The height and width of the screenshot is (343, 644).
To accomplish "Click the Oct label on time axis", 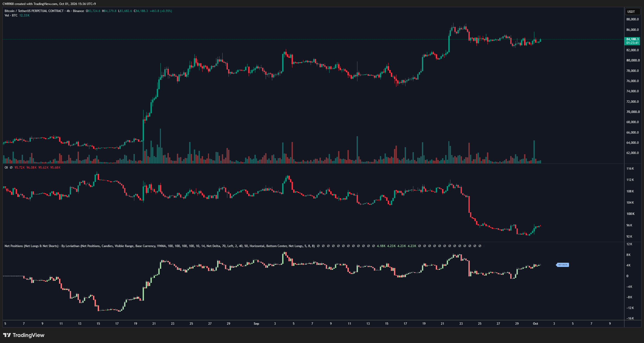I will 535,324.
